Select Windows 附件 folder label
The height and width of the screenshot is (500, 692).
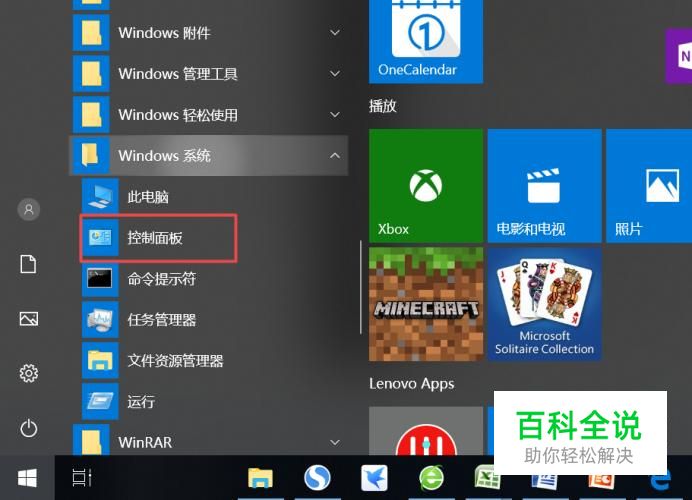[164, 33]
